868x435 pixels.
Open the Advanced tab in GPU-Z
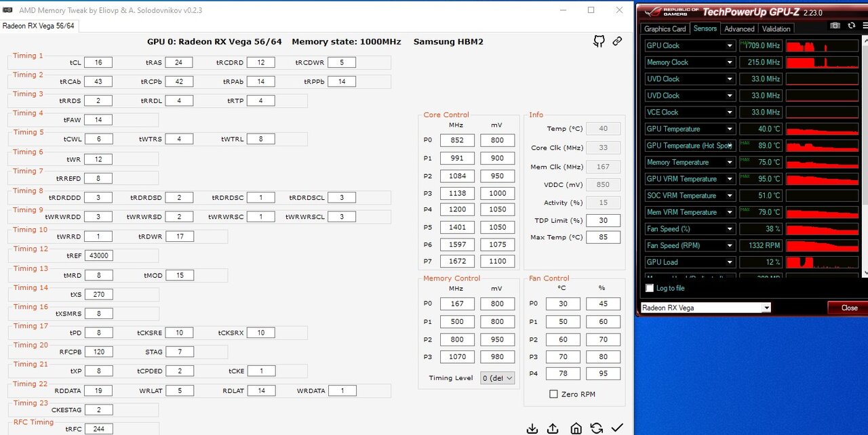(x=739, y=28)
